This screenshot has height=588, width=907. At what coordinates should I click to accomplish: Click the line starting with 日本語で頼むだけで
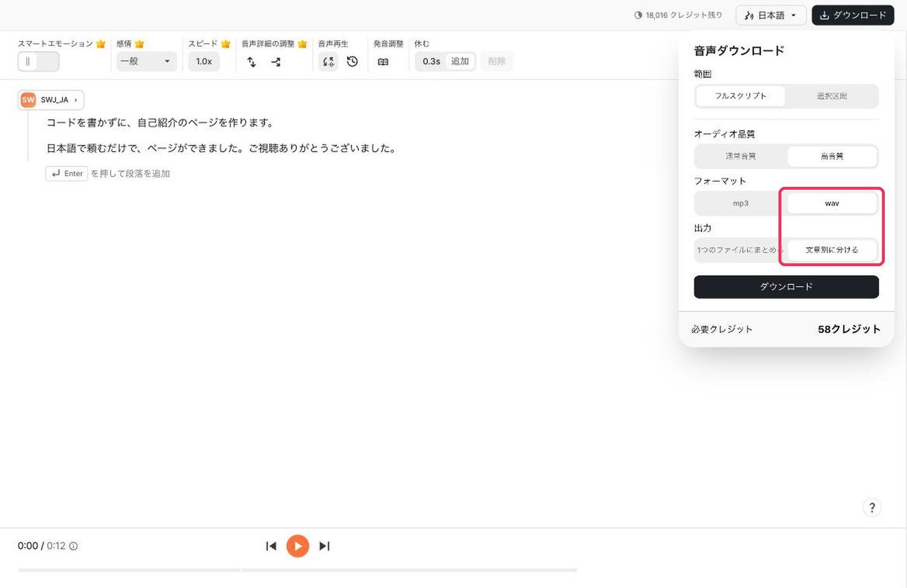pyautogui.click(x=222, y=148)
